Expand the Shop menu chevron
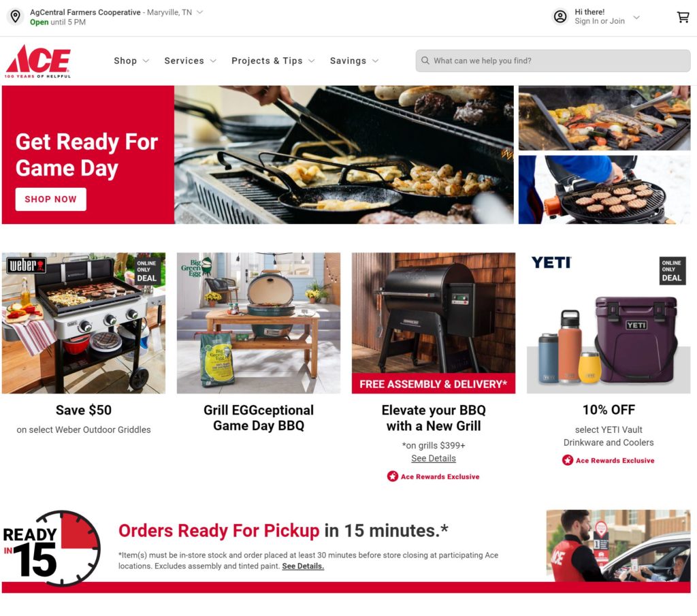This screenshot has height=616, width=697. coord(146,61)
